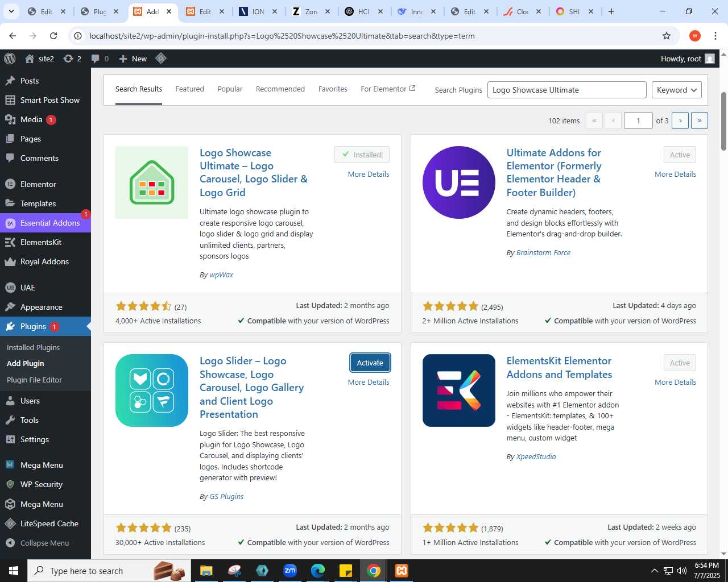Switch to the Favorites tab

[x=333, y=89]
